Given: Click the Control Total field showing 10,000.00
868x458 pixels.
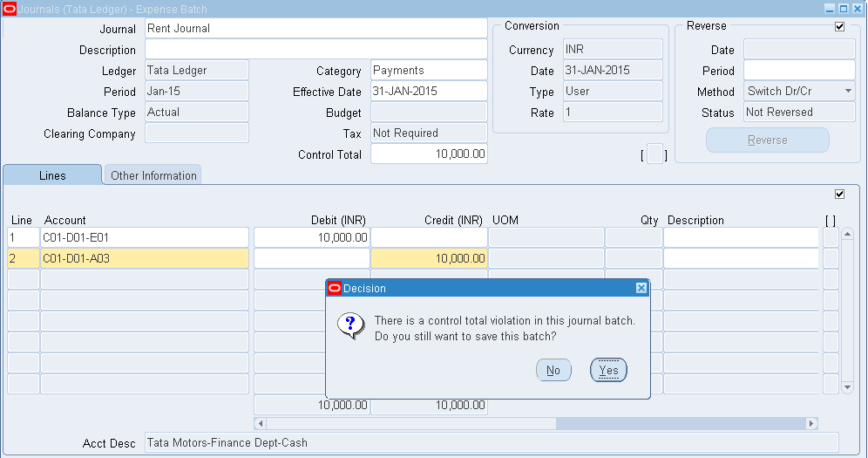Looking at the screenshot, I should [x=429, y=154].
